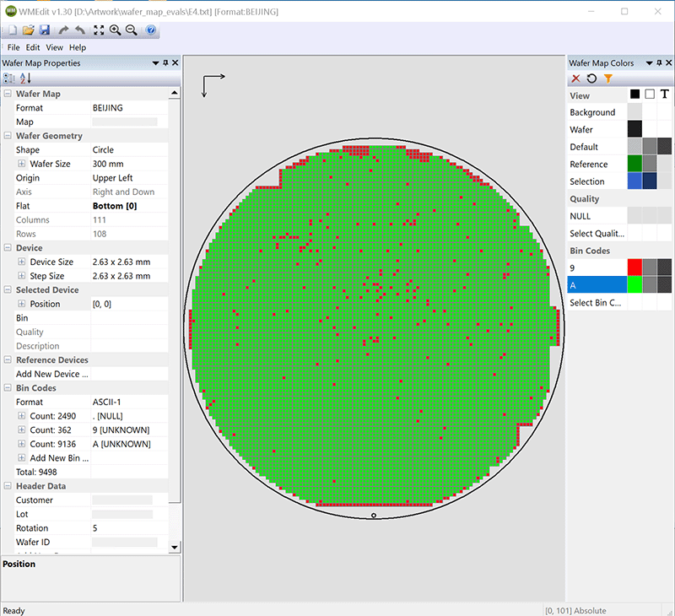This screenshot has width=675, height=616.
Task: Expand the Count: 9136 bin entry
Action: coord(22,444)
